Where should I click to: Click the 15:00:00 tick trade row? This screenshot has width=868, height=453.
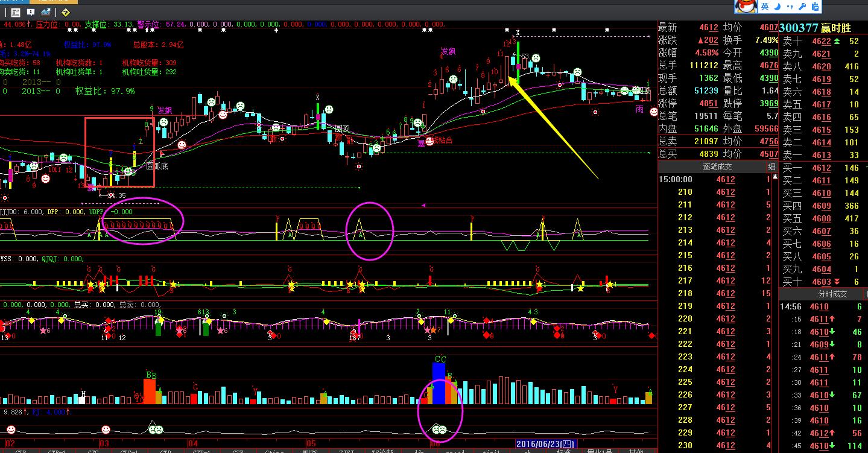(x=716, y=180)
